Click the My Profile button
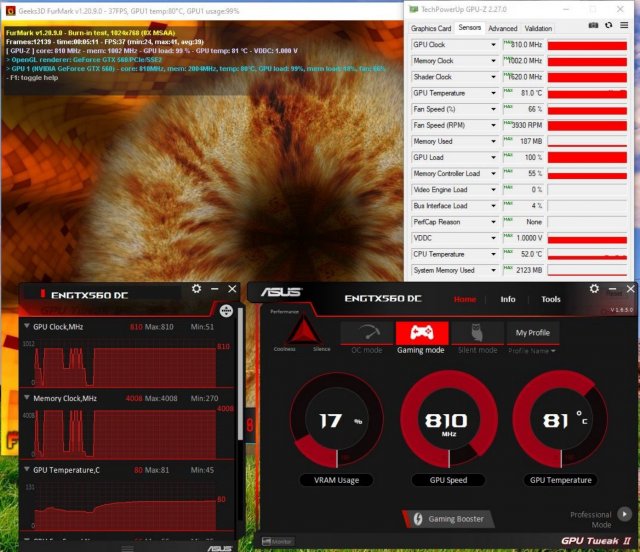Viewport: 640px width, 552px height. pos(533,332)
